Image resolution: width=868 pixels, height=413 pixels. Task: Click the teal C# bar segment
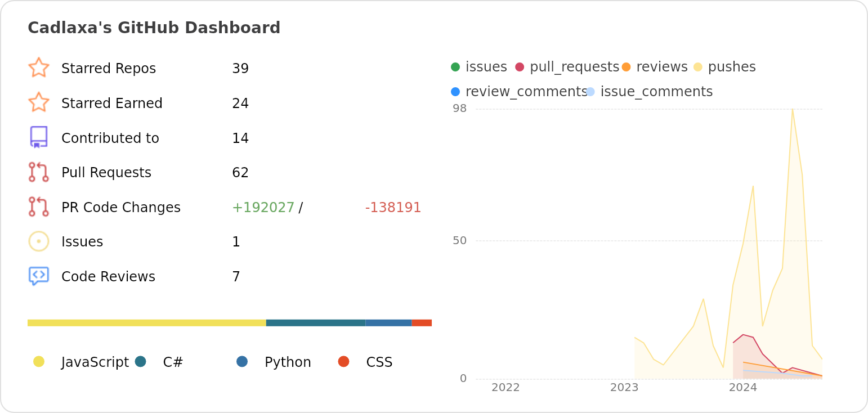point(316,323)
